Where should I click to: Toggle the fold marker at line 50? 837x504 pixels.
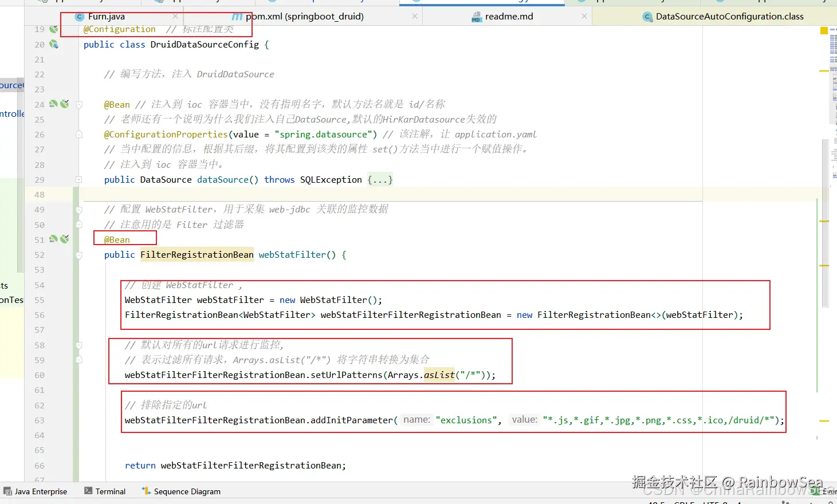coord(79,225)
